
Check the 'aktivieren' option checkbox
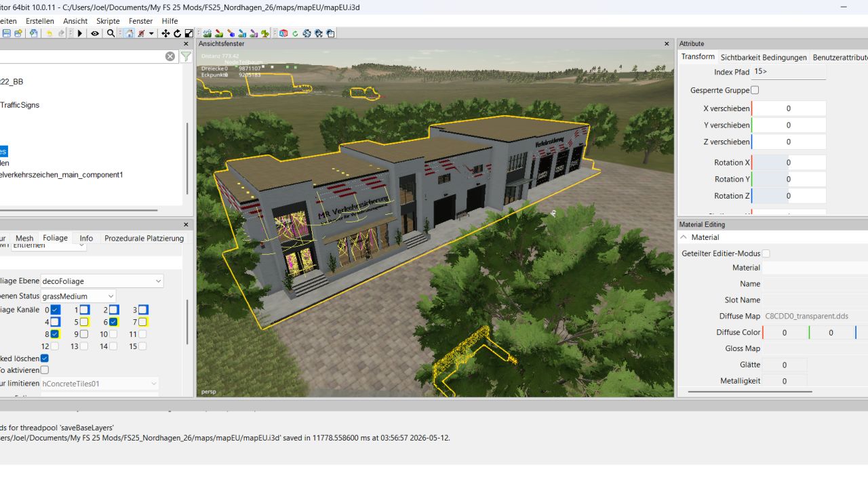pyautogui.click(x=45, y=370)
